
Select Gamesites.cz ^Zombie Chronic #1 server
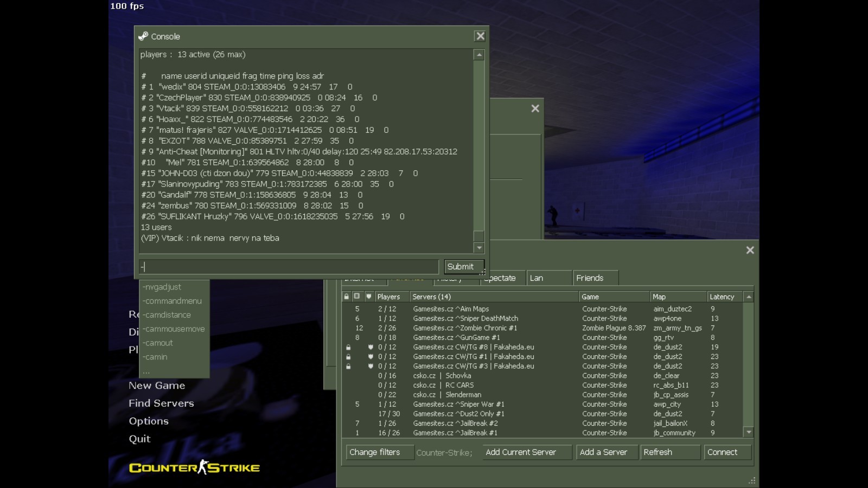[542, 328]
